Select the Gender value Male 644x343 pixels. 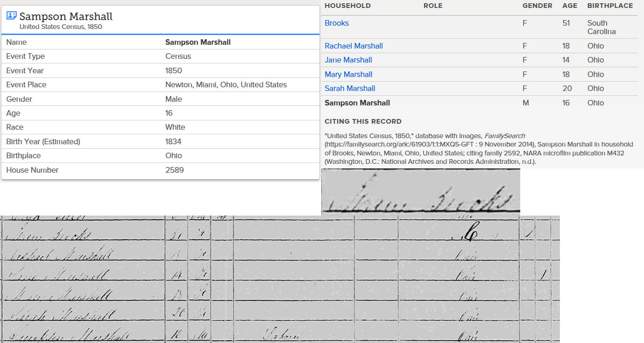tap(174, 99)
